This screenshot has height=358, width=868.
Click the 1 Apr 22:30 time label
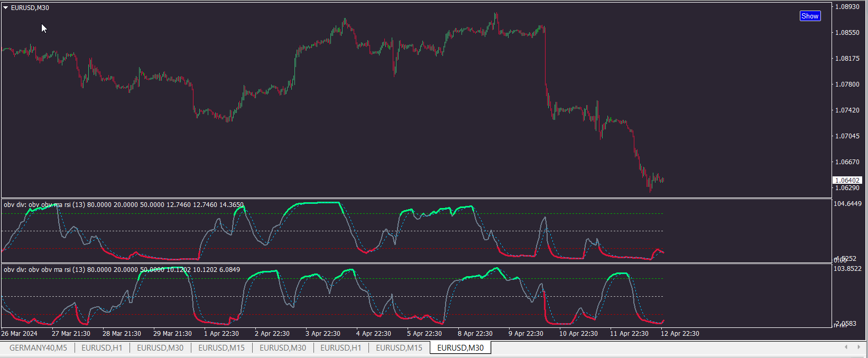pyautogui.click(x=221, y=334)
